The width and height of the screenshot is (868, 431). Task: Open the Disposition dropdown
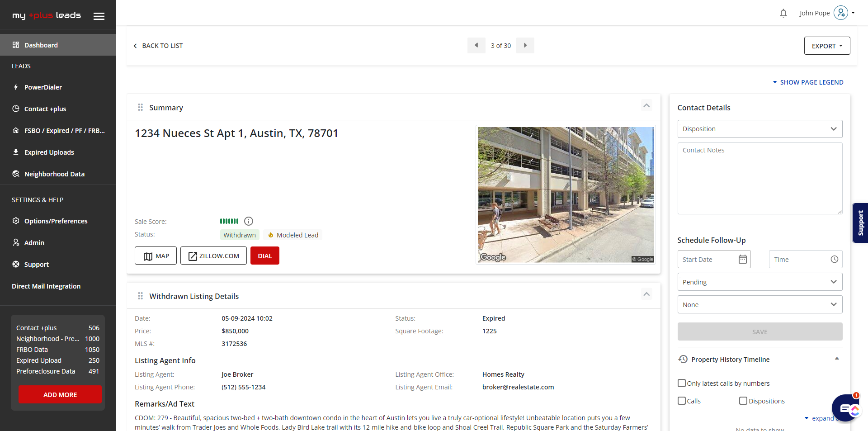(759, 129)
